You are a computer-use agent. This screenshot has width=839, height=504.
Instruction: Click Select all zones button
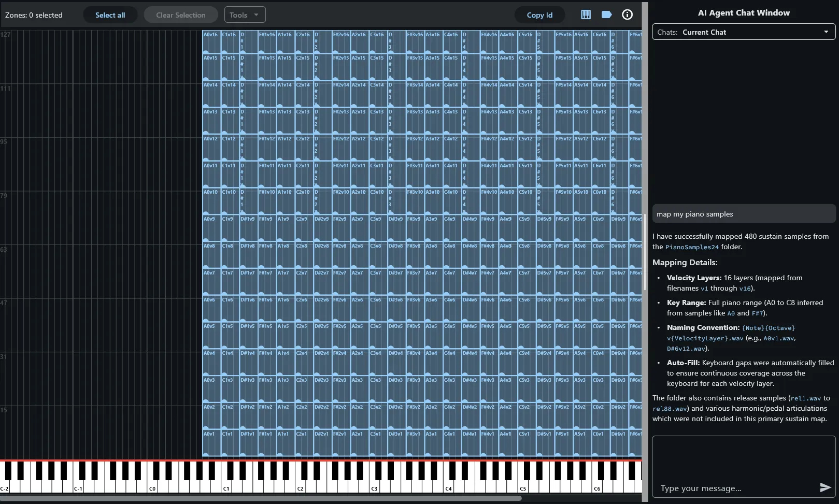click(x=110, y=15)
